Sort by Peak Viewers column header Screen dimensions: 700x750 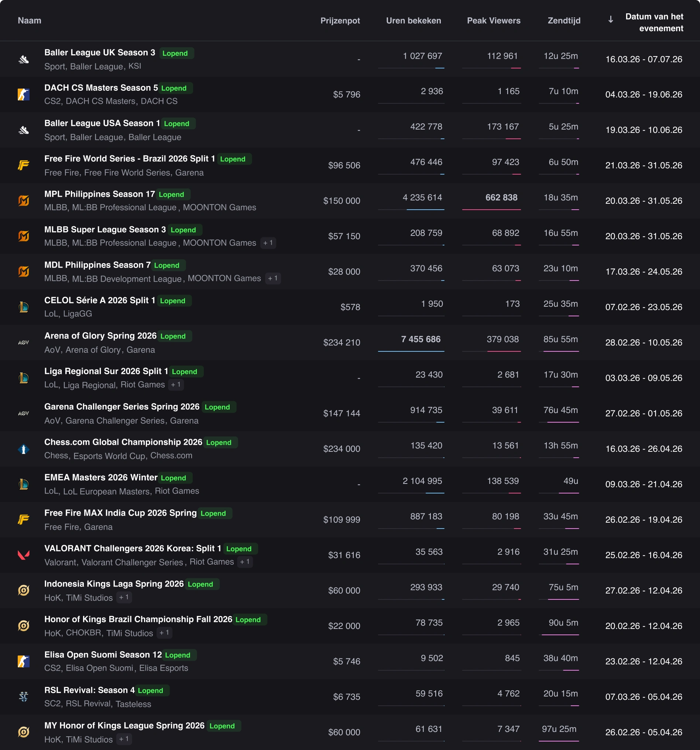pyautogui.click(x=494, y=20)
